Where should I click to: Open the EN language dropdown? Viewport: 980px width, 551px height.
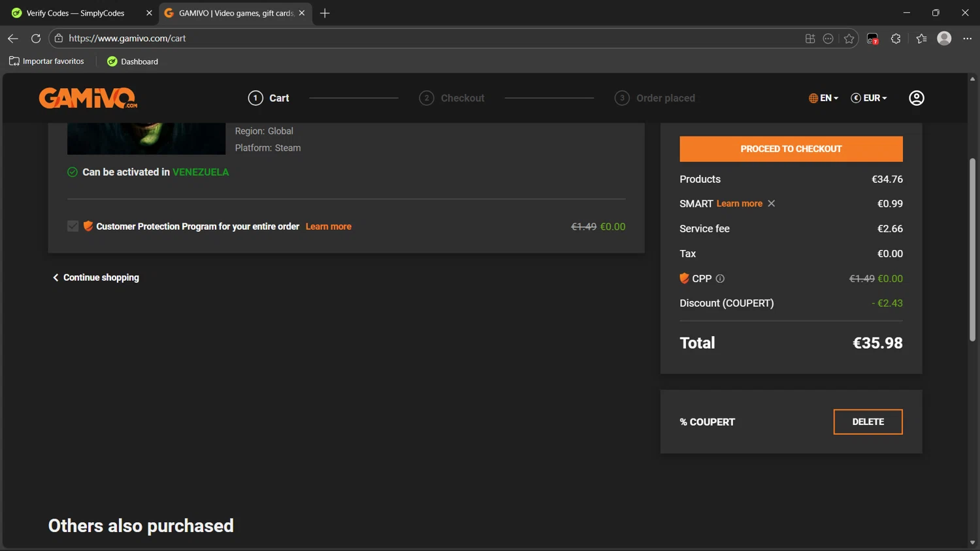(x=823, y=98)
